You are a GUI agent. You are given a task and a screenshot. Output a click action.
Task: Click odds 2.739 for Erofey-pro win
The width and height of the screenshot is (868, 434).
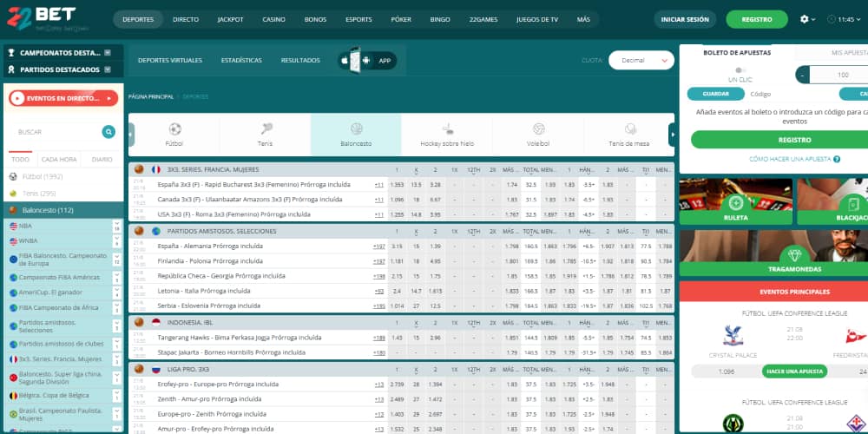[397, 385]
